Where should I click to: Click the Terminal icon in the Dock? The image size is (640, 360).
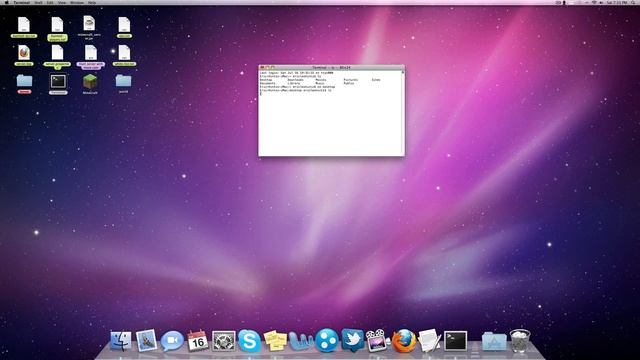tap(455, 341)
